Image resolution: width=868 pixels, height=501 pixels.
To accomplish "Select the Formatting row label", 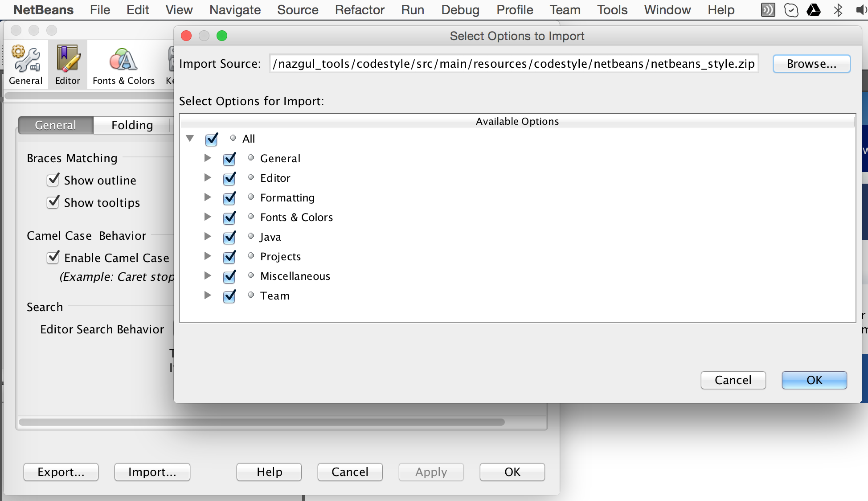I will pyautogui.click(x=287, y=198).
